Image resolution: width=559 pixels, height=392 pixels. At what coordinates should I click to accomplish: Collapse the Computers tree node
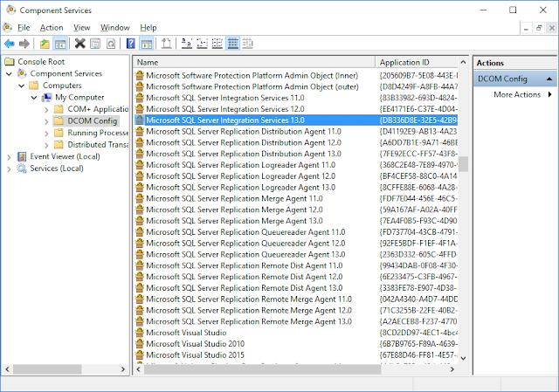coord(21,86)
